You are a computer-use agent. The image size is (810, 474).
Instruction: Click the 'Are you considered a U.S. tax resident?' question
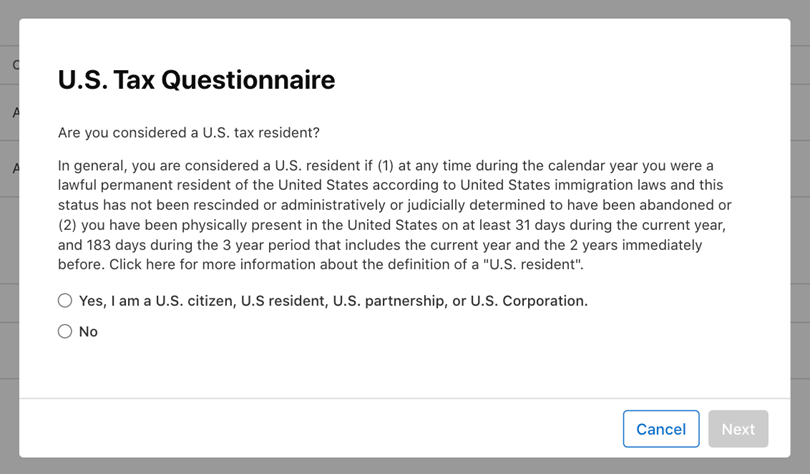[189, 133]
